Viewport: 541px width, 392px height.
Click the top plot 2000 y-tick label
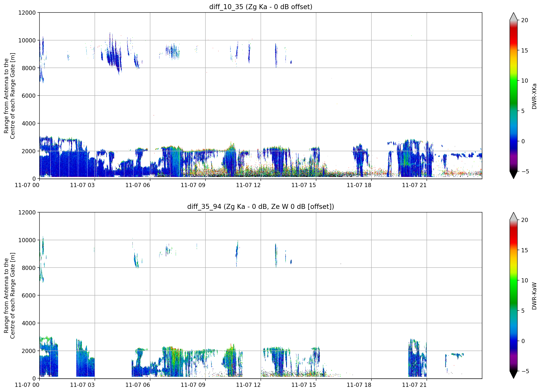click(x=29, y=151)
